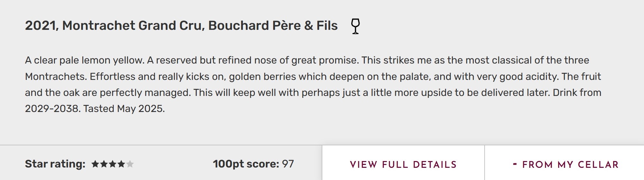Click the white wine glass icon
Screen dimensions: 644x180
pos(355,26)
